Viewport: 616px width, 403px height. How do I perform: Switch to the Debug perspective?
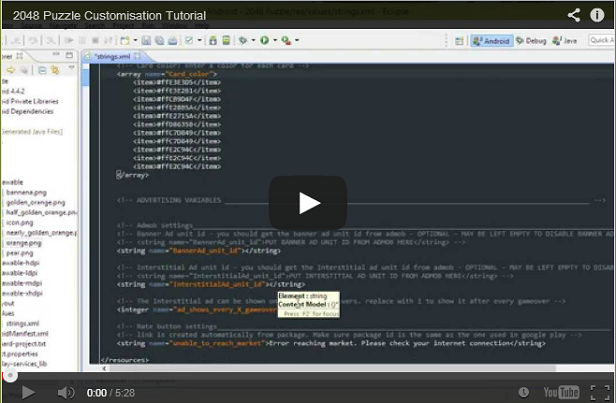point(531,41)
